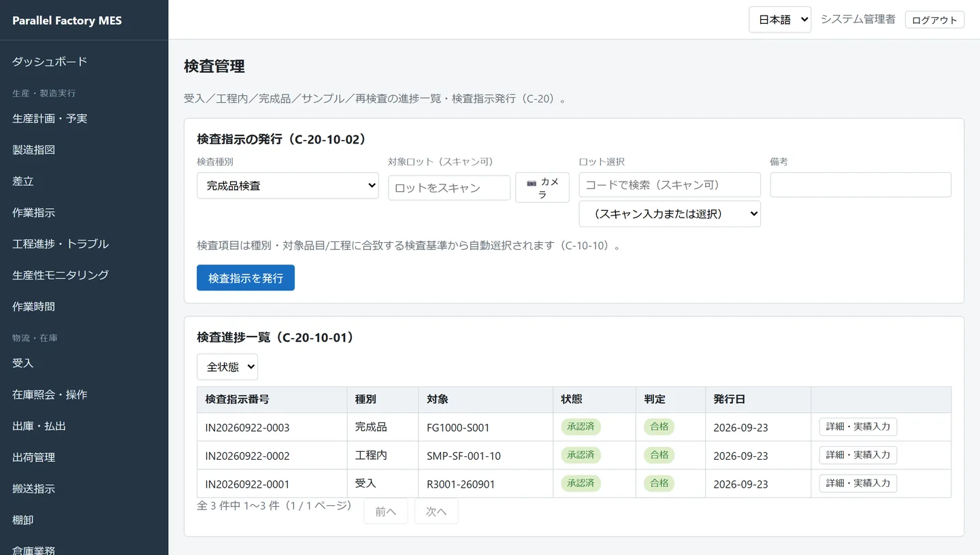980x555 pixels.
Task: Expand the 検査種別 完成品検査 dropdown
Action: pyautogui.click(x=287, y=186)
